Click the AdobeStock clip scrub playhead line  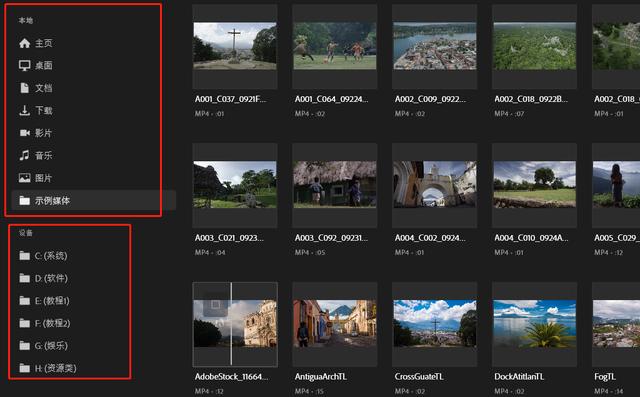coord(231,324)
